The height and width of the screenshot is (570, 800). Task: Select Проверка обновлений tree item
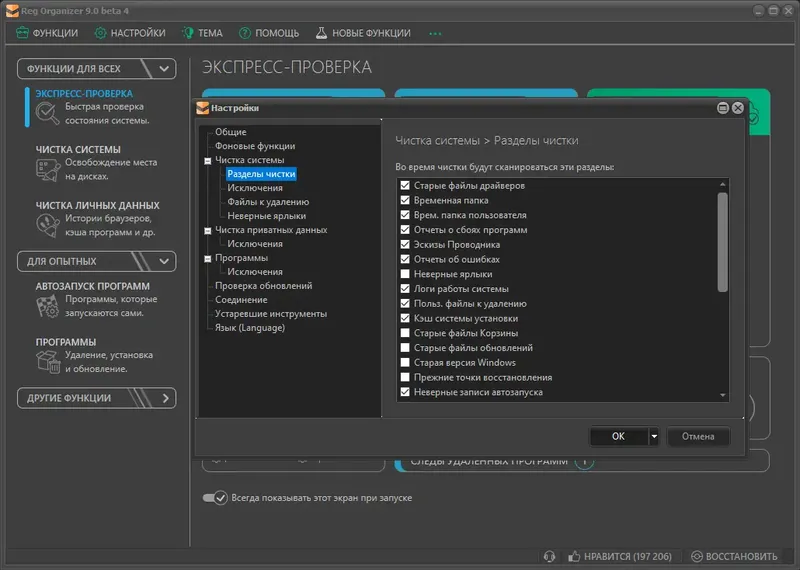[x=263, y=286]
